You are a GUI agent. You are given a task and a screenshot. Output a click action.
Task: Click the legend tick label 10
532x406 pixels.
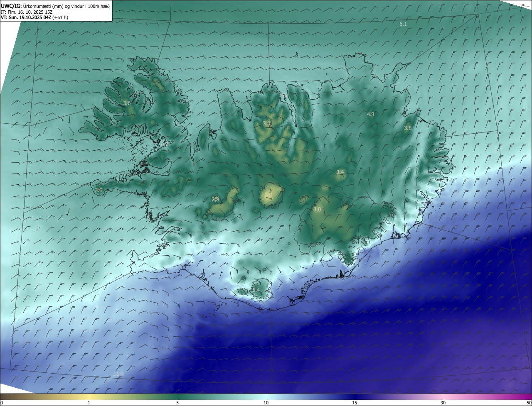click(x=266, y=403)
